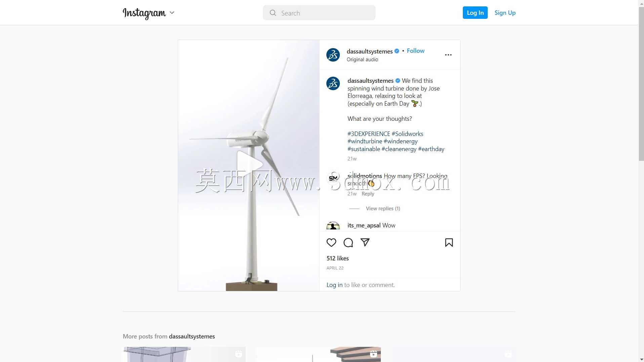
Task: Open the #3DEXPERIENCE hashtag
Action: click(369, 134)
